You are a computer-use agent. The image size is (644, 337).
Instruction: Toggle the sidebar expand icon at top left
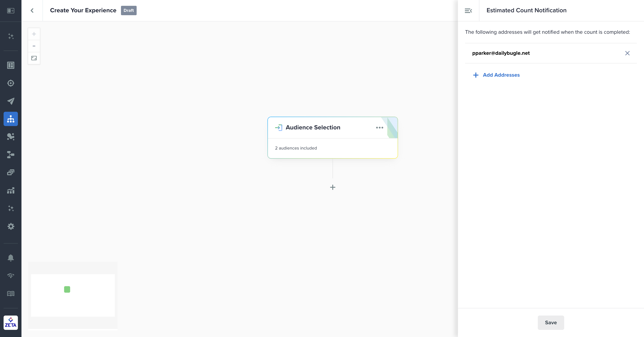pos(11,11)
